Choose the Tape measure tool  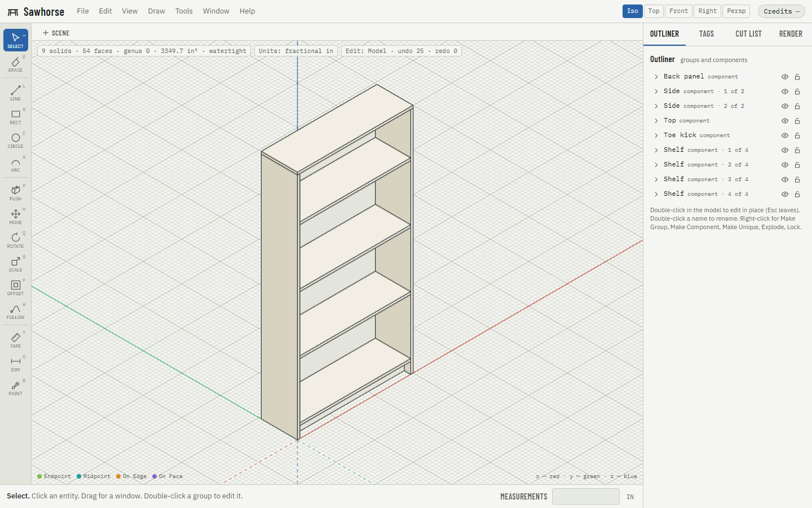click(16, 340)
